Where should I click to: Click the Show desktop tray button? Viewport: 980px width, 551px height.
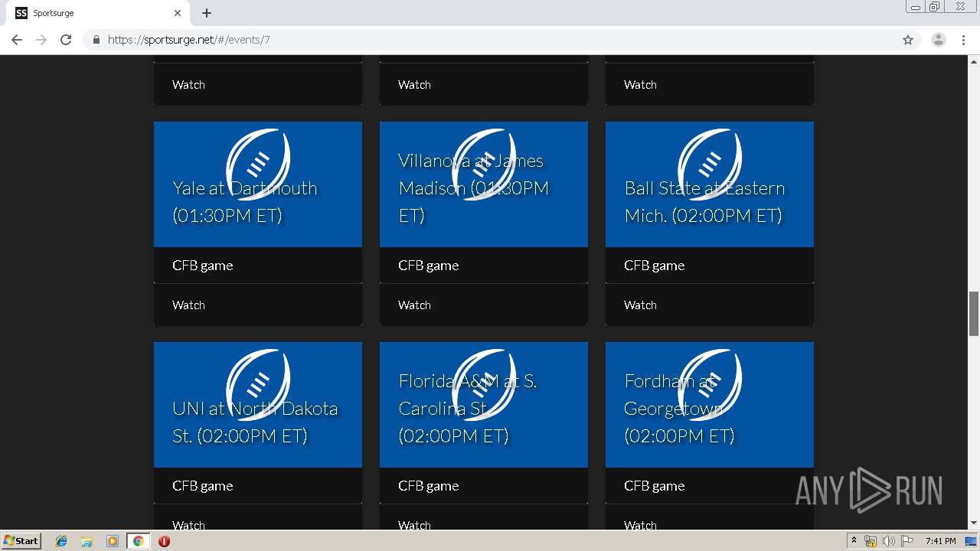(972, 541)
